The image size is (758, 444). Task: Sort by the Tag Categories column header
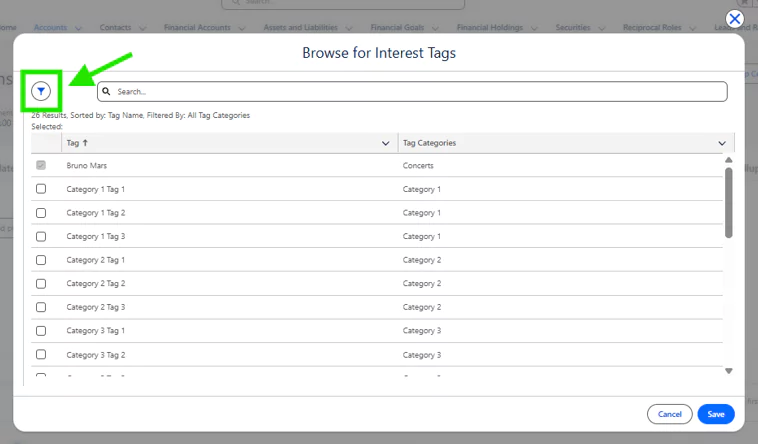pos(429,143)
